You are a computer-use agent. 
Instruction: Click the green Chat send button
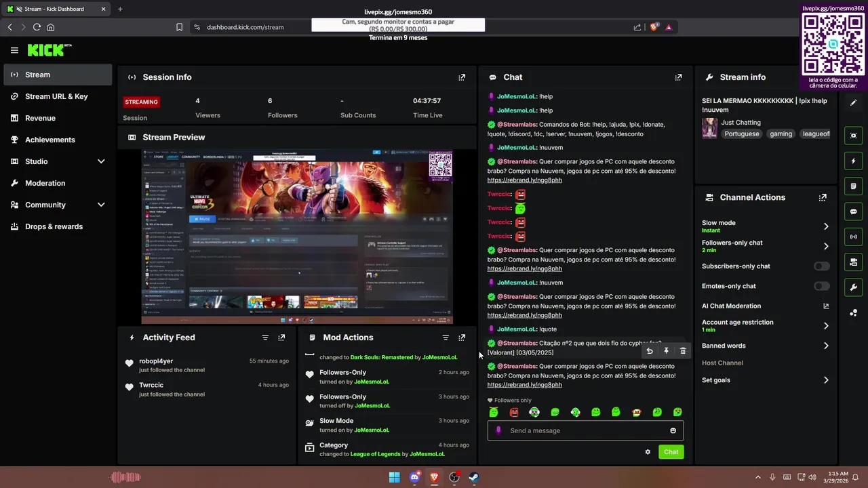tap(671, 452)
